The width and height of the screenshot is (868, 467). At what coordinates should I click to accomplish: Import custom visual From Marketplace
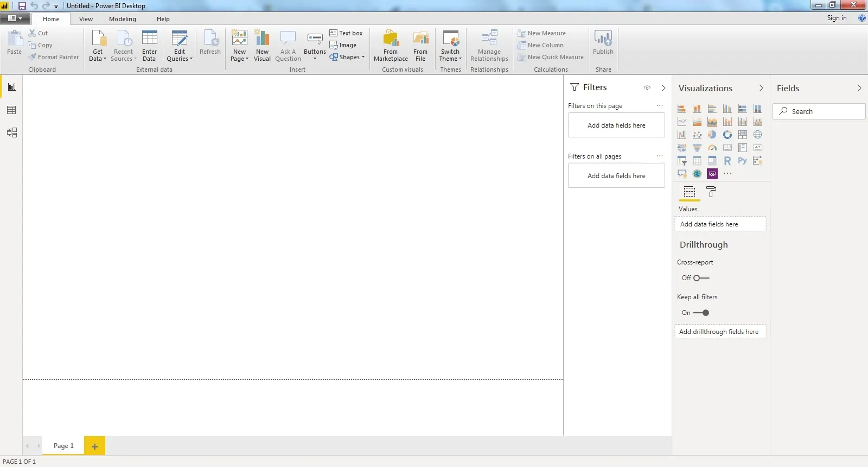point(391,46)
